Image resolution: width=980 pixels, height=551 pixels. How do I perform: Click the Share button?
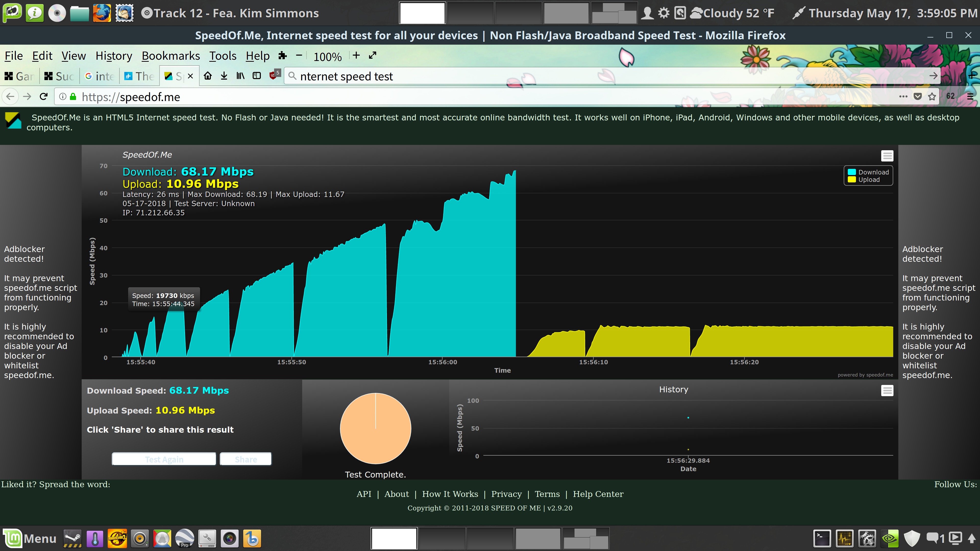246,459
